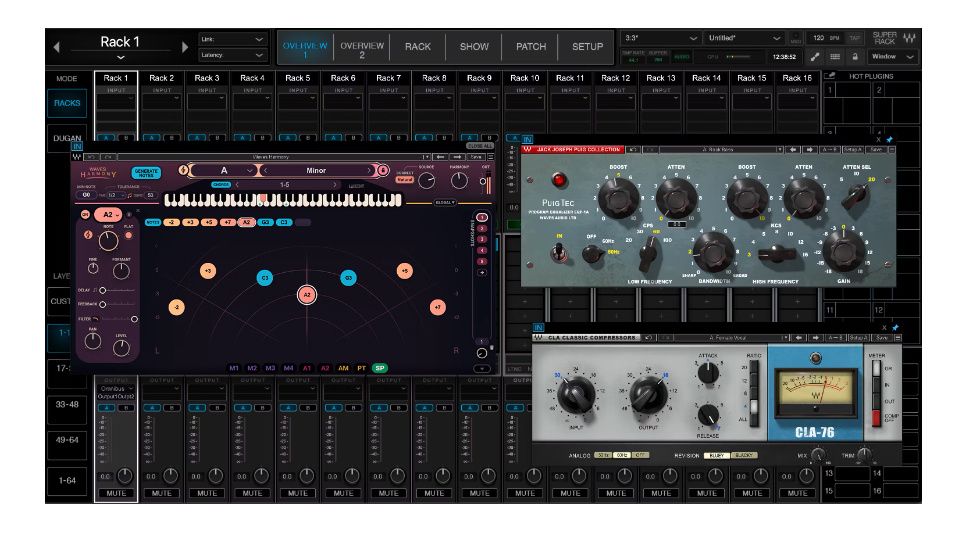Viewport: 967px width, 533px height.
Task: Select Harmony snapshot 1
Action: [x=482, y=217]
